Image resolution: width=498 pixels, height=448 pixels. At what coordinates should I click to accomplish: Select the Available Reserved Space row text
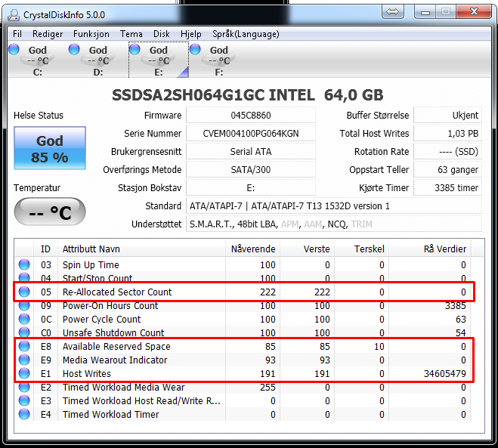pyautogui.click(x=116, y=346)
